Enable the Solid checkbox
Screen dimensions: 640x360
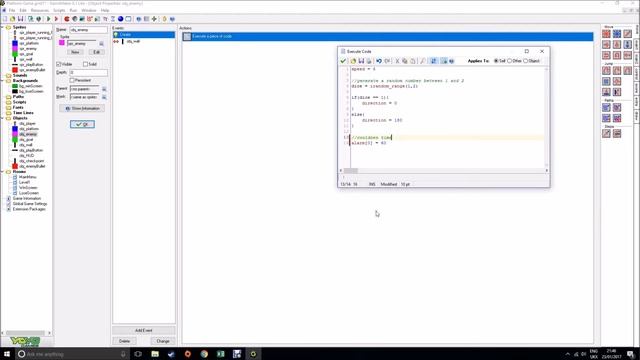click(85, 64)
